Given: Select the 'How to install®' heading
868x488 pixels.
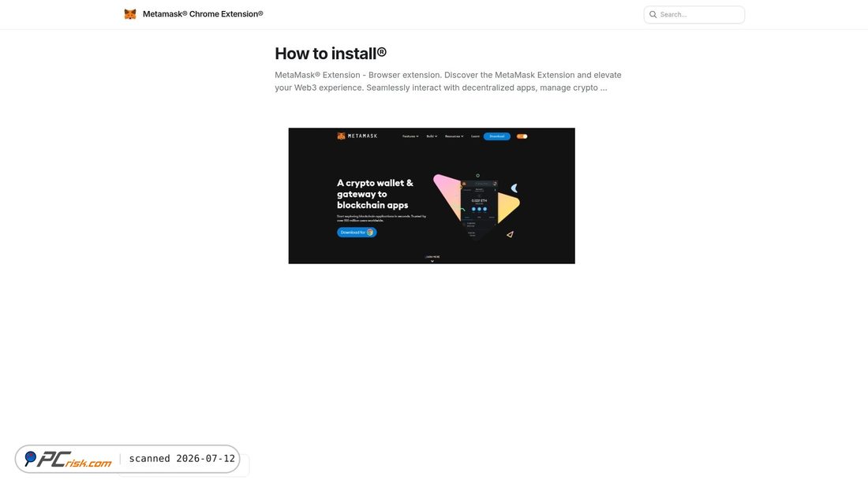Looking at the screenshot, I should [x=331, y=54].
